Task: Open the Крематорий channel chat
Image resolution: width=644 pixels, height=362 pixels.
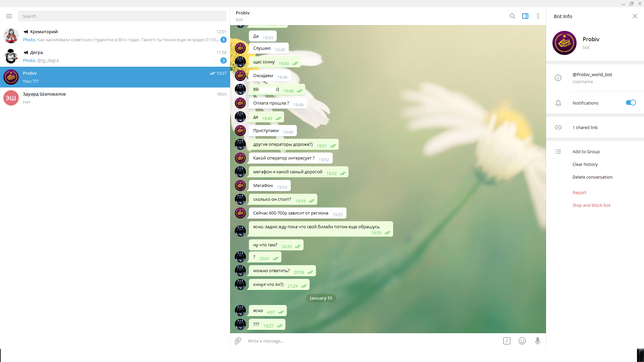Action: coord(115,36)
